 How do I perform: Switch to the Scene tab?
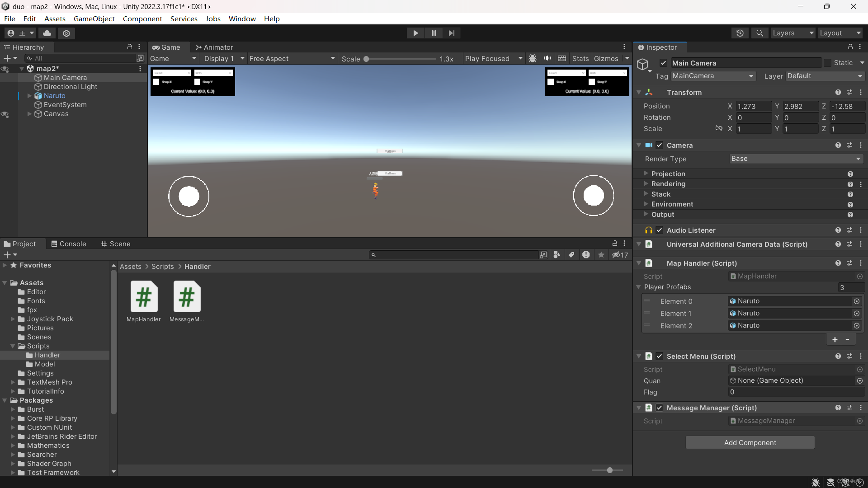coord(116,244)
